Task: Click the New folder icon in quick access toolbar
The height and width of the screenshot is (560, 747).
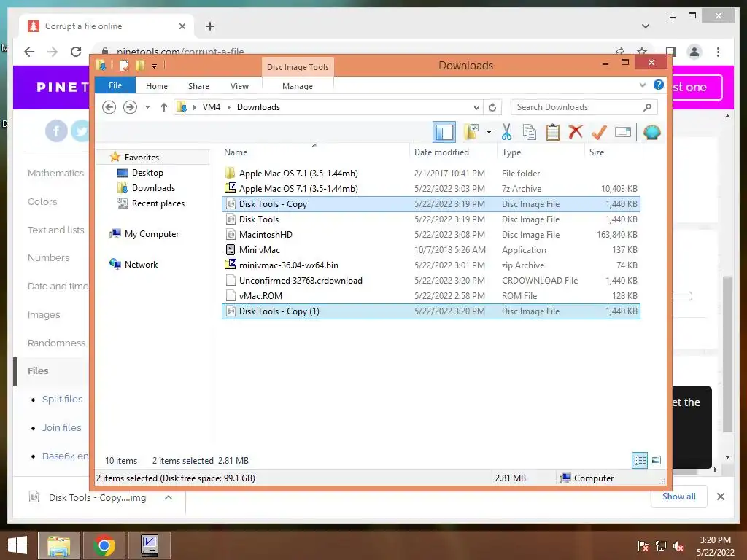Action: pos(139,65)
